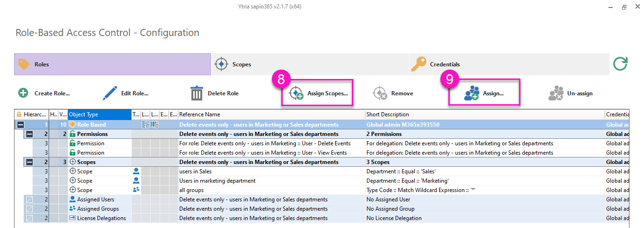The width and height of the screenshot is (644, 228).
Task: Collapse the Role Based top-level row
Action: (21, 125)
